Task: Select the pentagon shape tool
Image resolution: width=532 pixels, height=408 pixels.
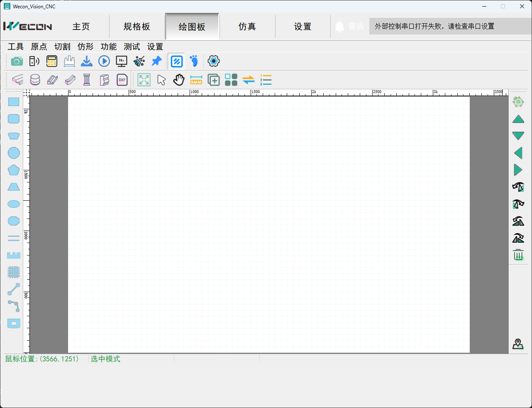Action: point(14,170)
